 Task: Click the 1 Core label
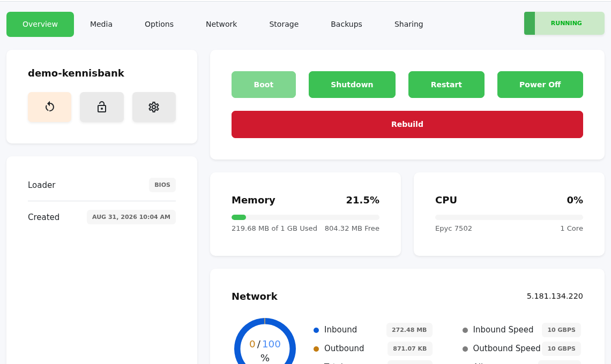click(x=572, y=229)
